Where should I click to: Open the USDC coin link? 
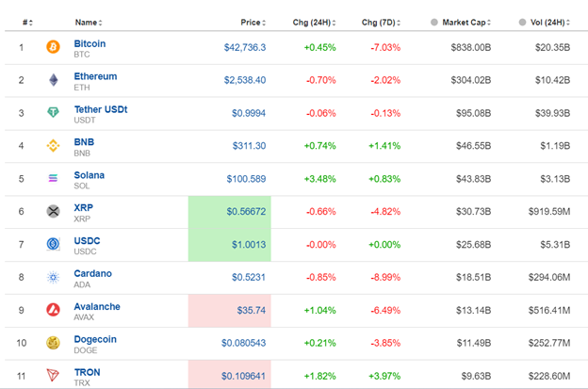coord(87,240)
